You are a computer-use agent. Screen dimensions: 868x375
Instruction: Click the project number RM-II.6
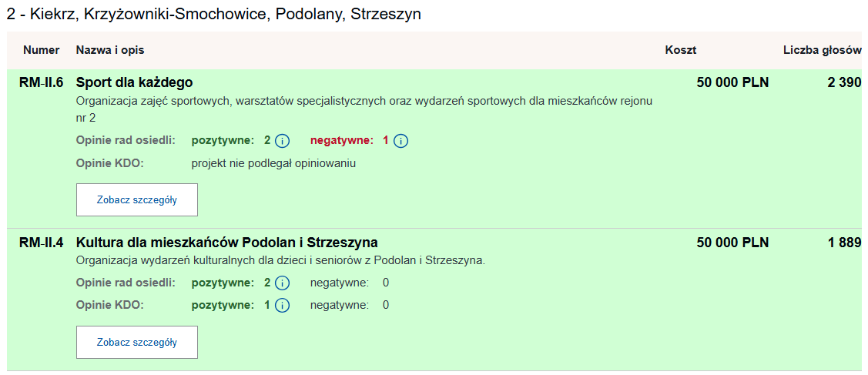coord(42,82)
